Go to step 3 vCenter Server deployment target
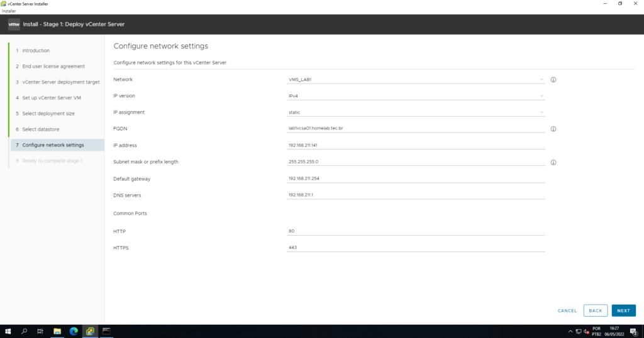Screen dimensions: 644x338 click(57, 82)
